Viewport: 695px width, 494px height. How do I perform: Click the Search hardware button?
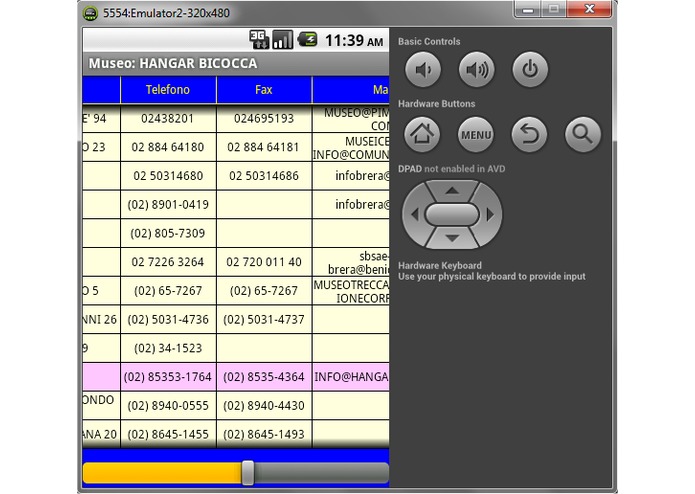[x=583, y=134]
